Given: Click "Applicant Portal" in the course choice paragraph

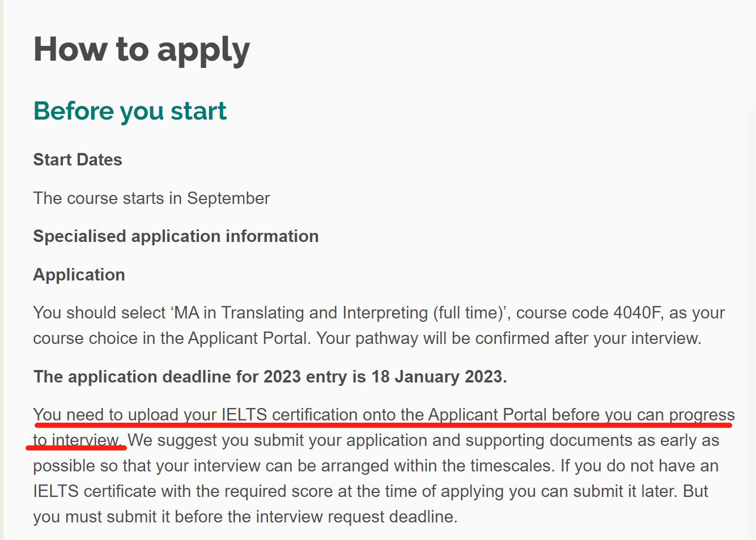Looking at the screenshot, I should tap(249, 338).
